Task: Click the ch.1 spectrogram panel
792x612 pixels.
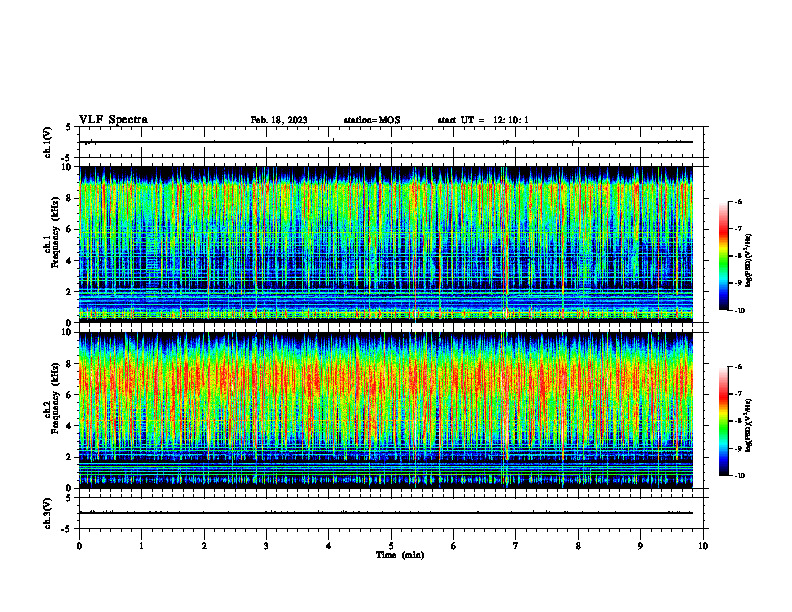Action: pyautogui.click(x=386, y=244)
